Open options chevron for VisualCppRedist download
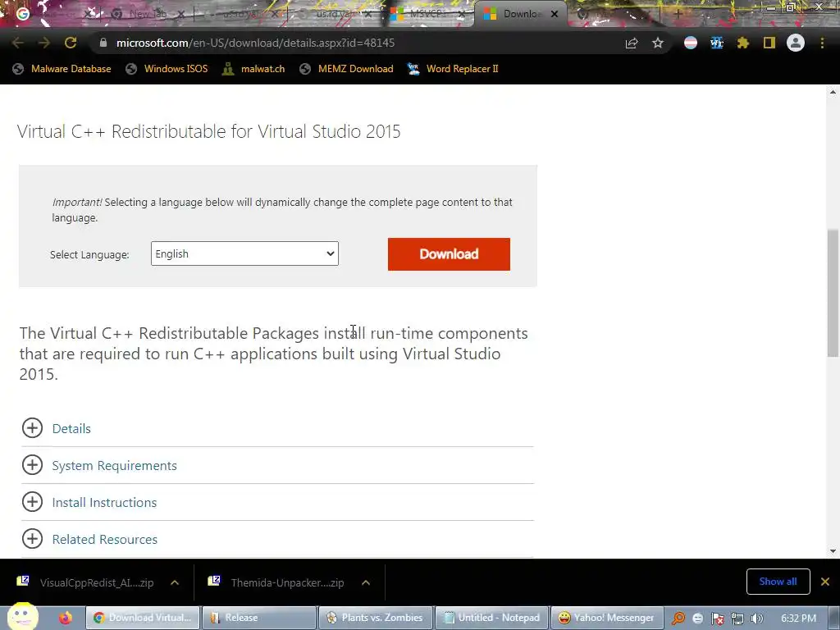Screen dimensions: 840x630 [175, 582]
